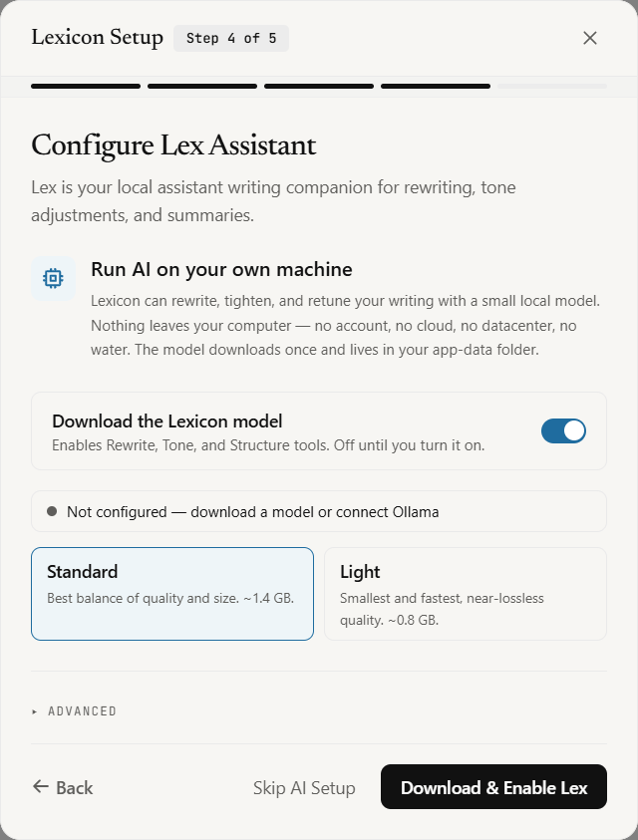Choose the Light model option

pos(466,594)
